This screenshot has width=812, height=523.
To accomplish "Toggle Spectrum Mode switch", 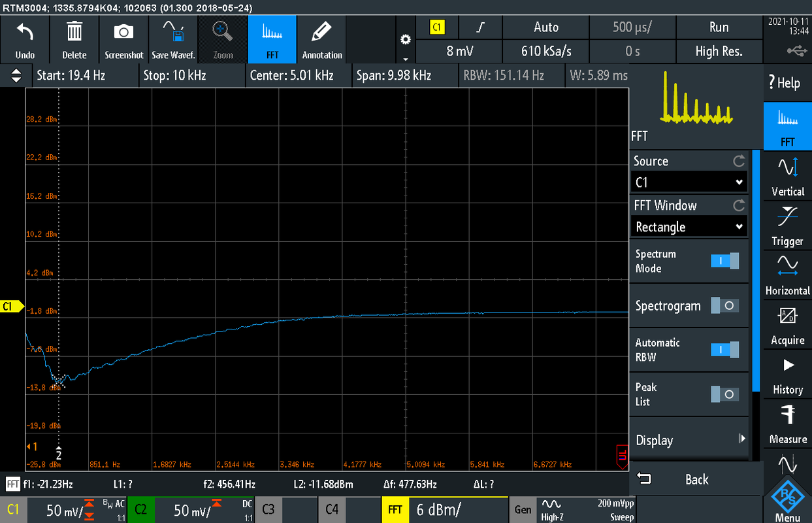I will tap(724, 261).
